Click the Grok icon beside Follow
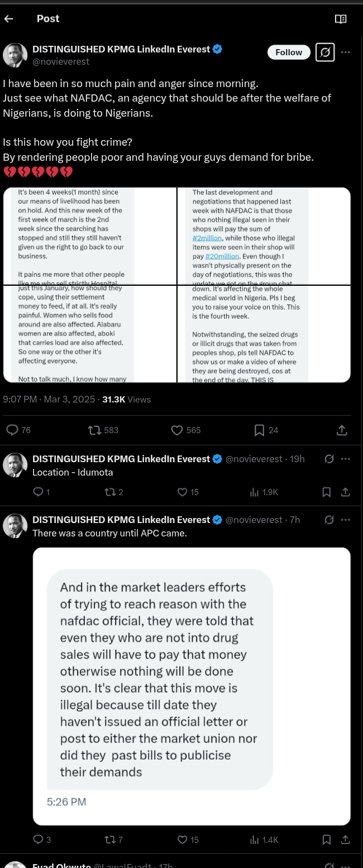 325,52
